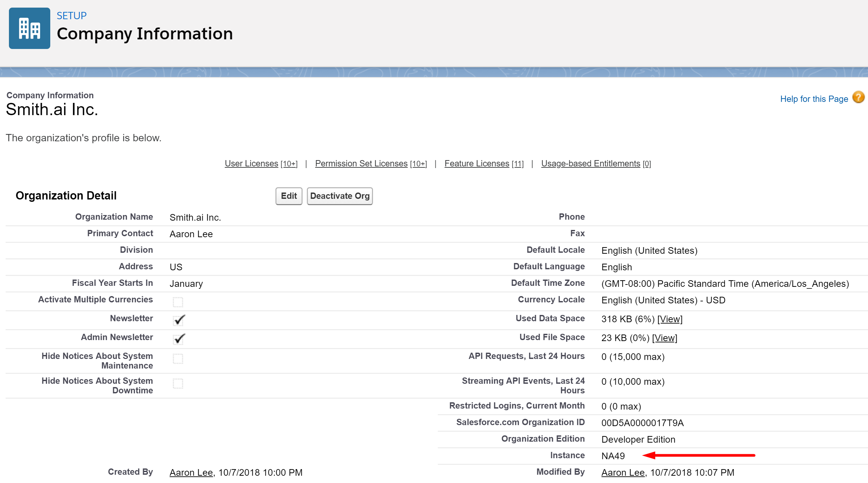
Task: Toggle Hide Notices About System Downtime checkbox
Action: coord(178,383)
